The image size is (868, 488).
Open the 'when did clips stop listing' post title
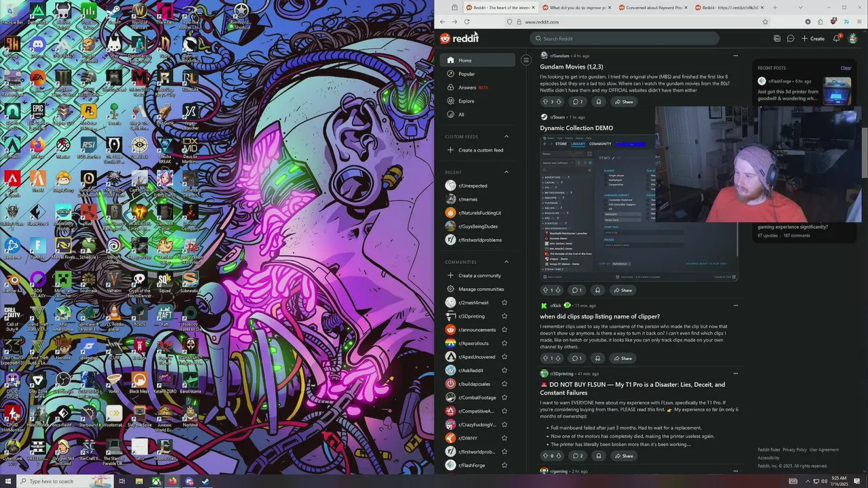click(x=599, y=317)
